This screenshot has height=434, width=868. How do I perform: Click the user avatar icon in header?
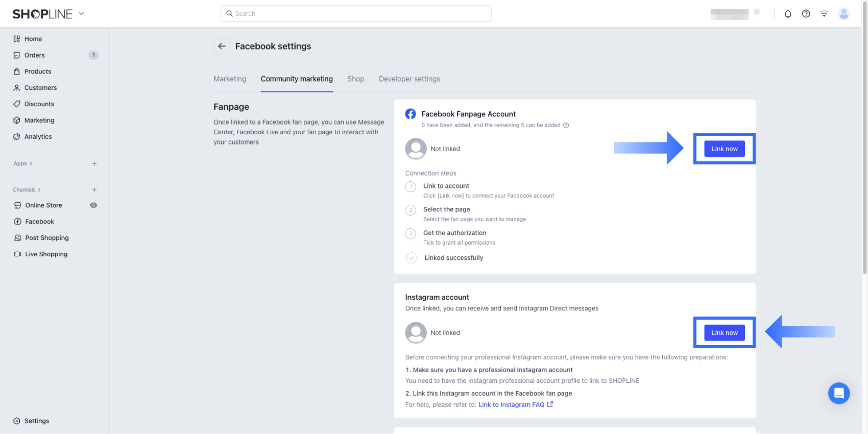843,14
